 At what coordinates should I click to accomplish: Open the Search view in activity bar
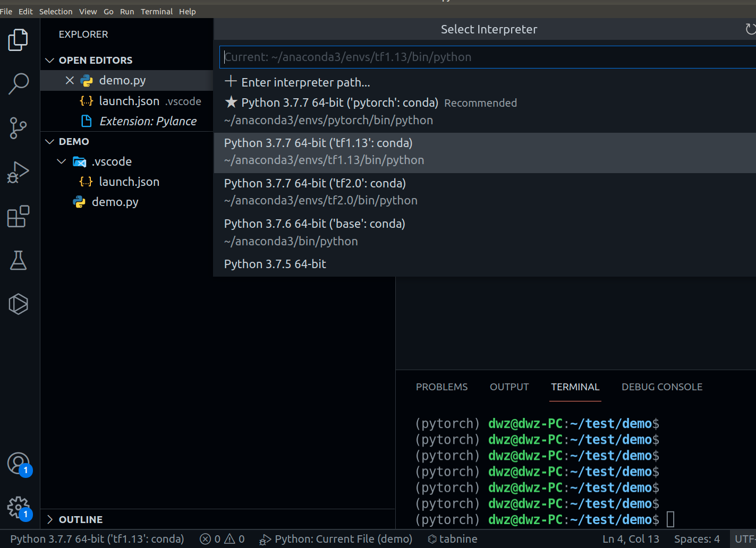pyautogui.click(x=19, y=83)
